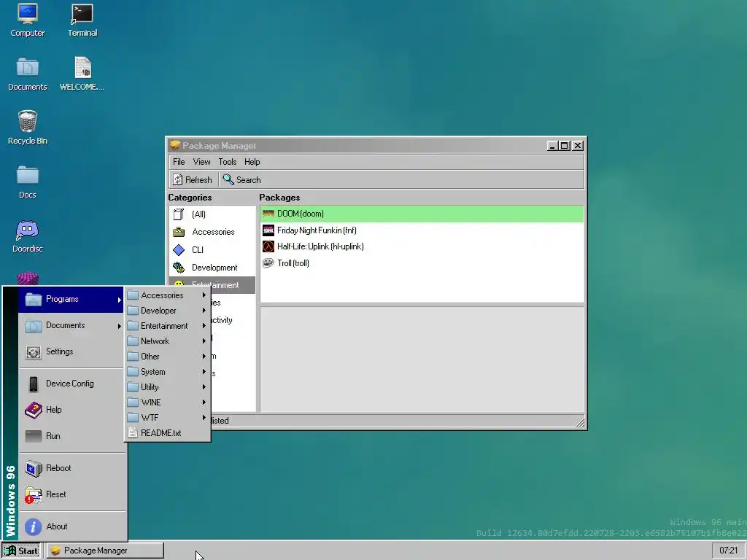Expand the WTF programs submenu arrow
This screenshot has width=747, height=560.
point(204,418)
